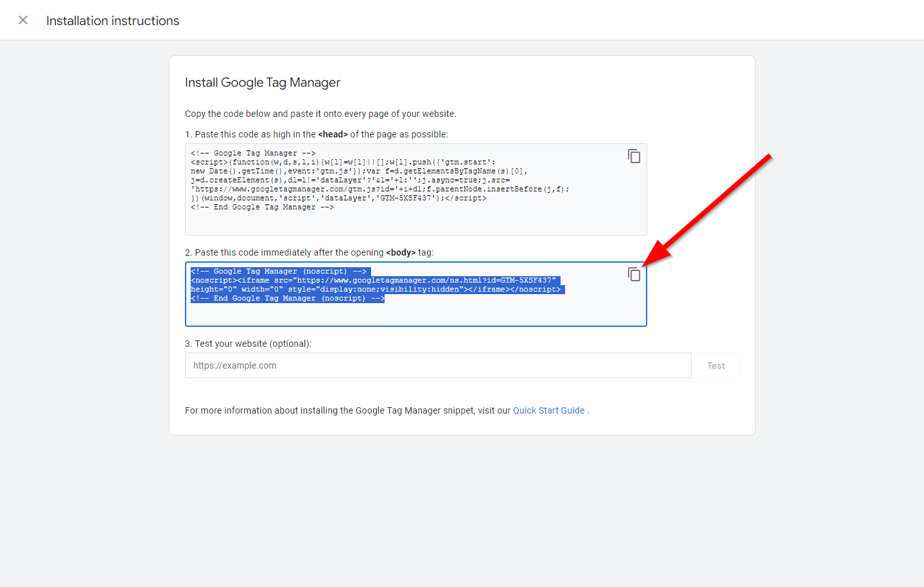The width and height of the screenshot is (924, 587).
Task: Click the Test your website optional label
Action: 248,344
